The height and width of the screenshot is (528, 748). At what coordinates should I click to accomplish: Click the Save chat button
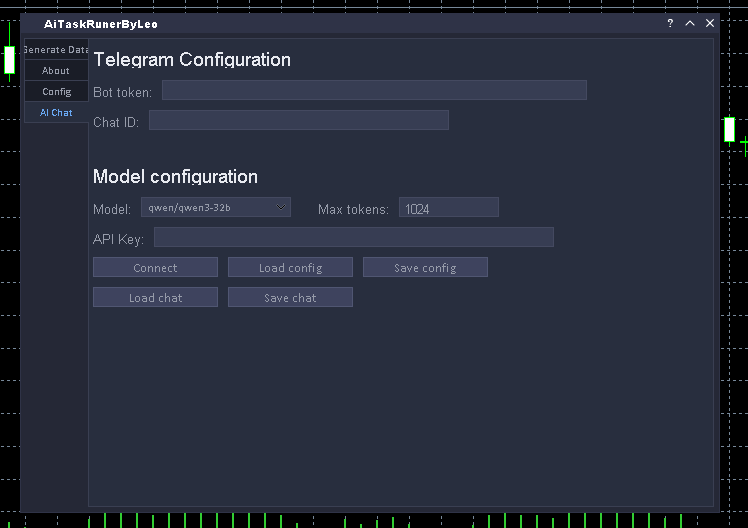[x=290, y=298]
